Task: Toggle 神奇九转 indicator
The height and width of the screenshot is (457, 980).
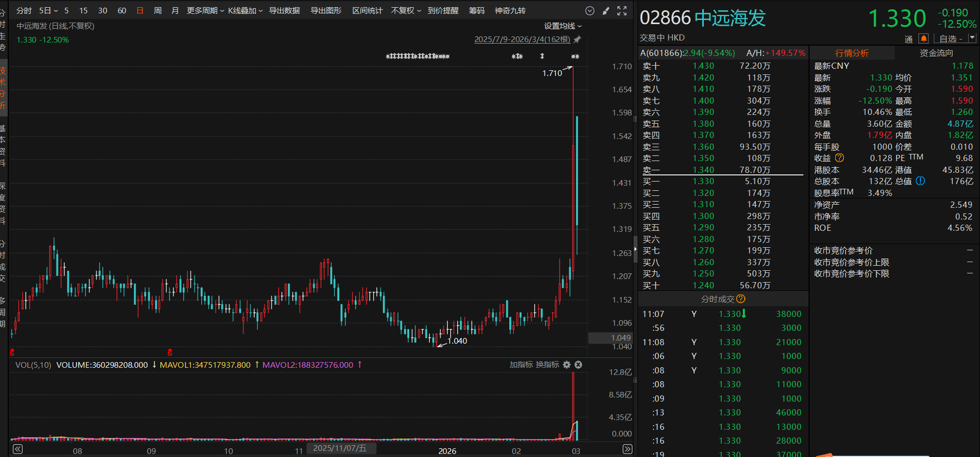Action: click(x=510, y=11)
